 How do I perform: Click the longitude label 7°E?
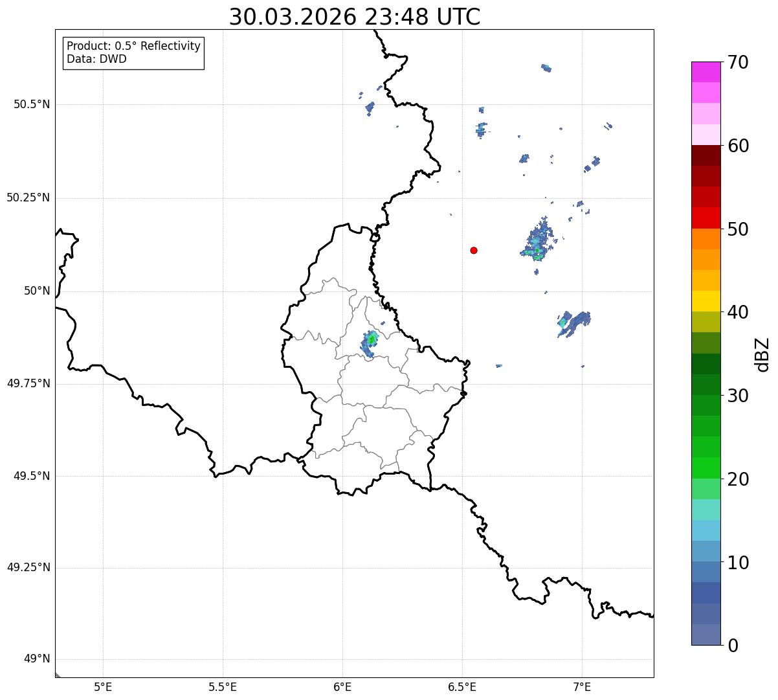(582, 687)
